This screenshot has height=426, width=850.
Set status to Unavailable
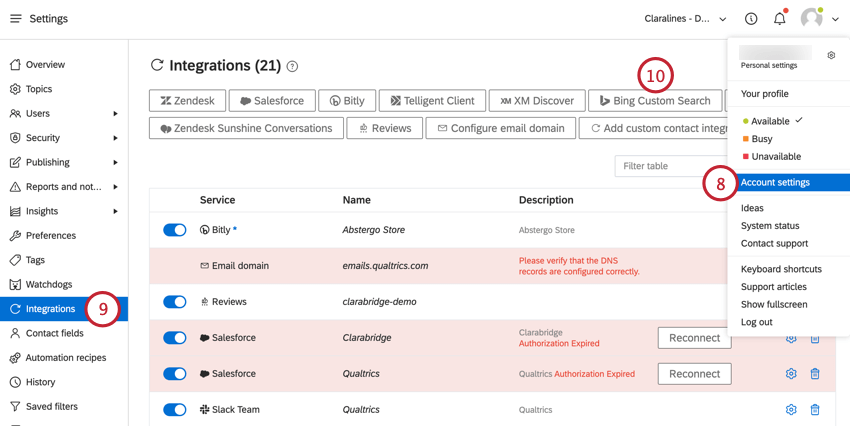click(776, 157)
